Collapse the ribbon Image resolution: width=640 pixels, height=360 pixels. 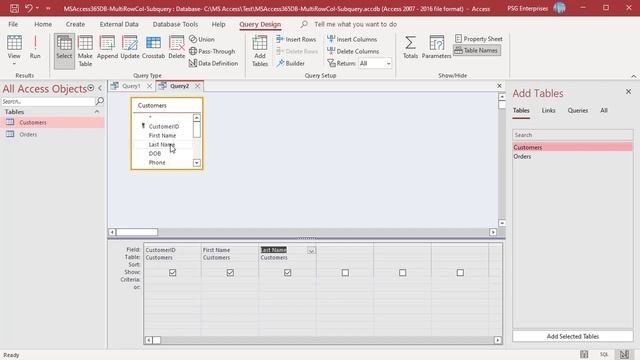click(x=633, y=76)
